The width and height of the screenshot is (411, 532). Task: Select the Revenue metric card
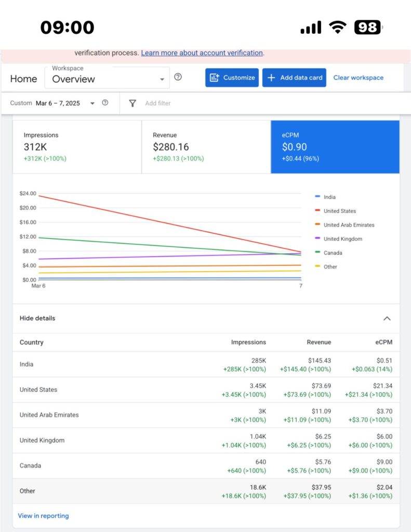(x=206, y=147)
